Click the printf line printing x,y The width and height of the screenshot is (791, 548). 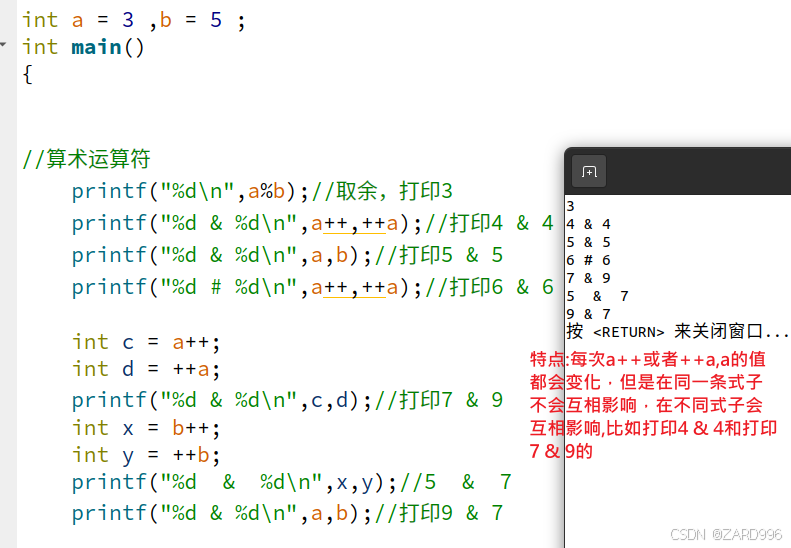292,482
